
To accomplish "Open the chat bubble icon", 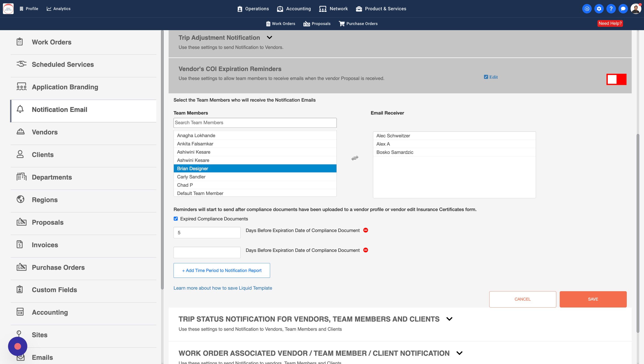I will coord(623,9).
